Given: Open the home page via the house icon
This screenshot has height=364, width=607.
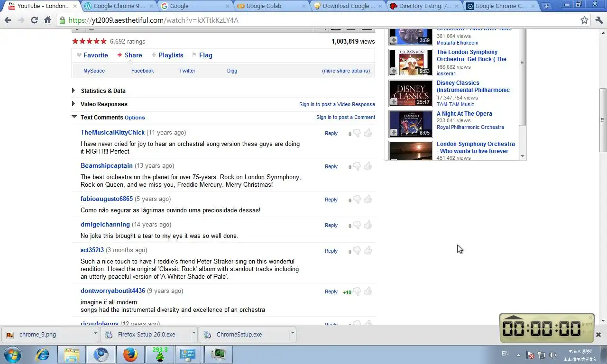Looking at the screenshot, I should 47,20.
